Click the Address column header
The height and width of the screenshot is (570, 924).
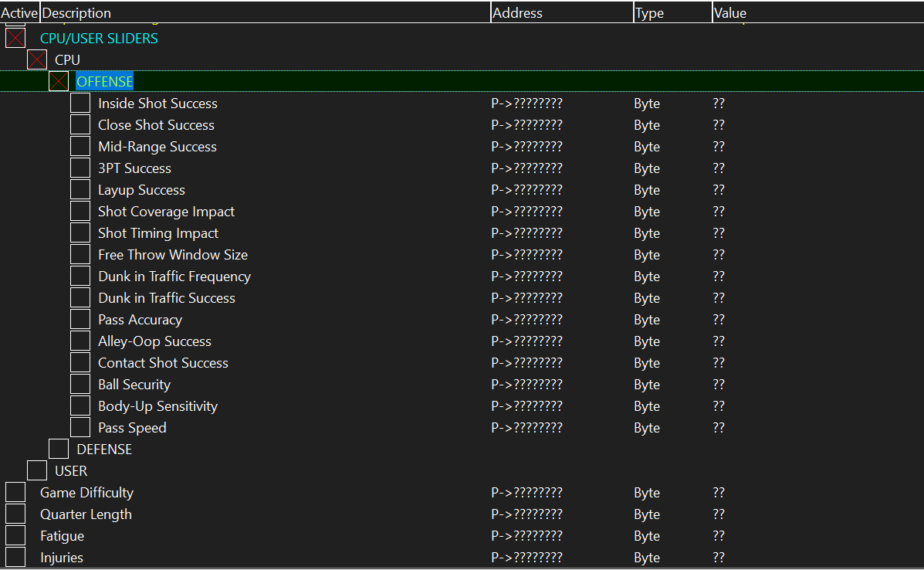pyautogui.click(x=562, y=12)
